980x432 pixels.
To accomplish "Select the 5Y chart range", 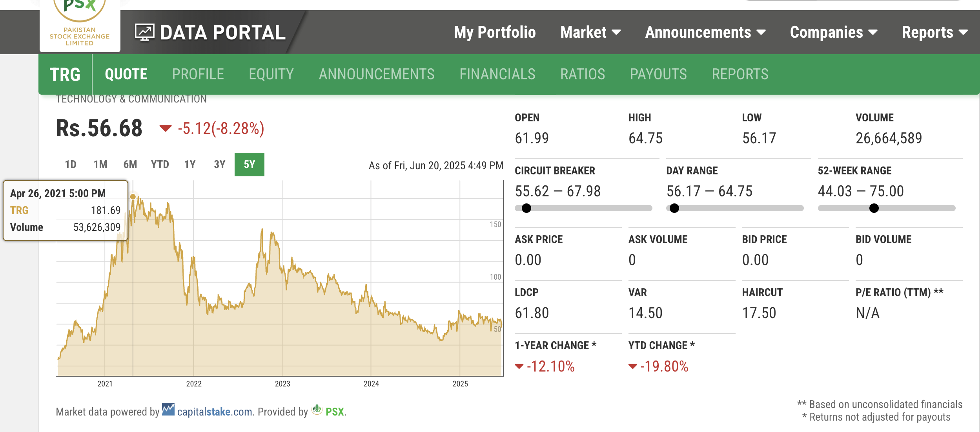I will pyautogui.click(x=250, y=164).
